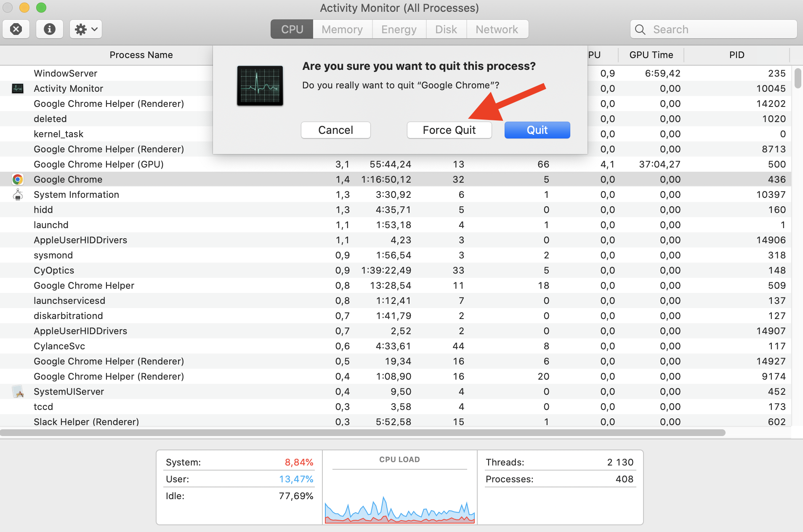Sort processes by the PID column
The image size is (803, 532).
pos(736,55)
